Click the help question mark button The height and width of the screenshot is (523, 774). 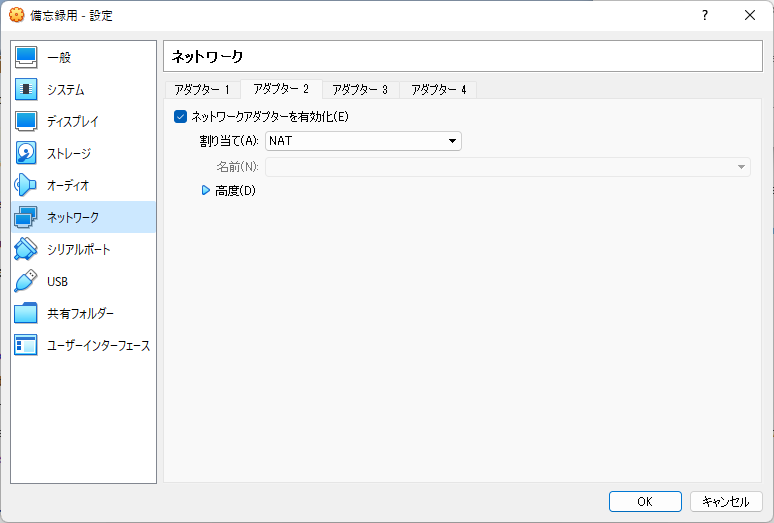[705, 15]
